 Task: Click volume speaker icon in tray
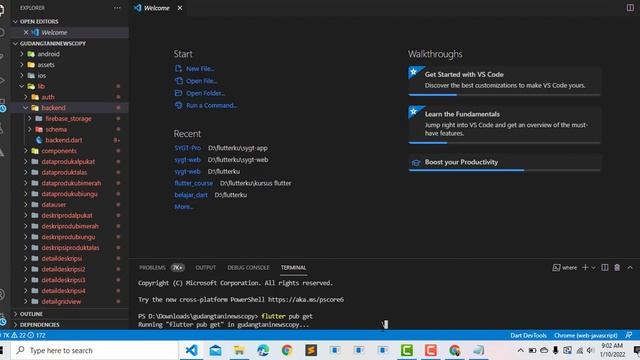[590, 350]
